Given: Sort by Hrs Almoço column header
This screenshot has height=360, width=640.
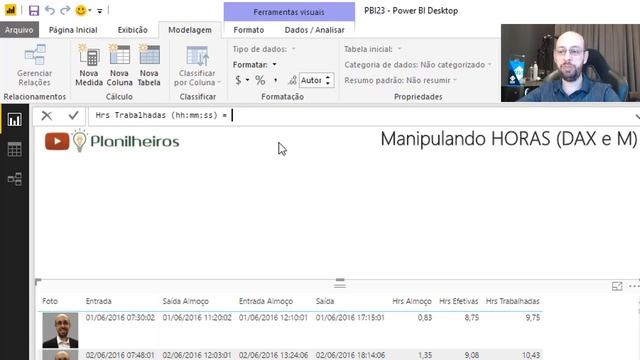Looking at the screenshot, I should (x=411, y=301).
